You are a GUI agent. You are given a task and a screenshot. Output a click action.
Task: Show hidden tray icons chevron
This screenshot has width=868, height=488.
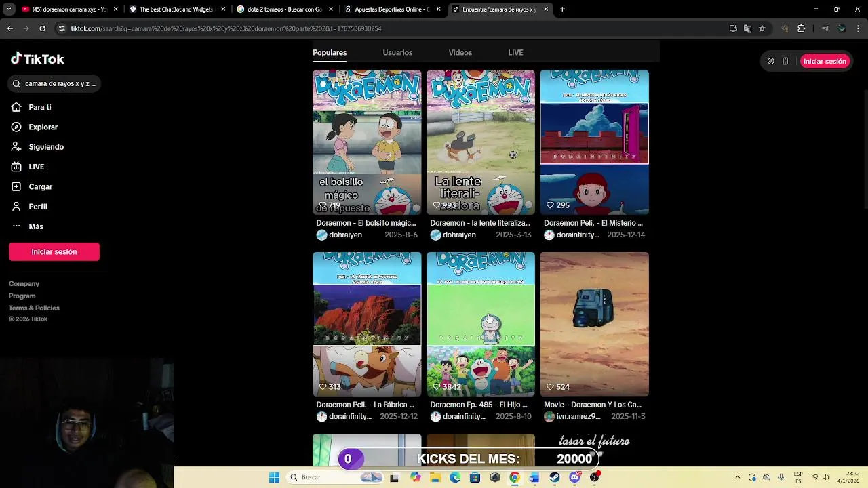pos(738,477)
